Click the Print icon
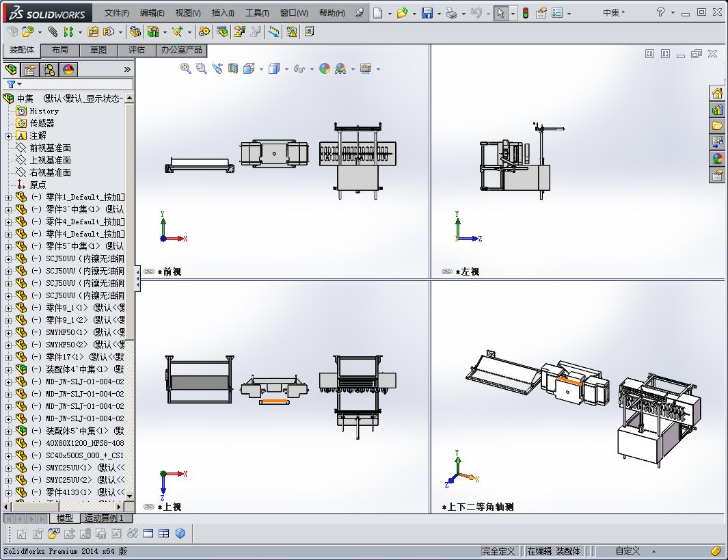The height and width of the screenshot is (560, 728). (451, 13)
